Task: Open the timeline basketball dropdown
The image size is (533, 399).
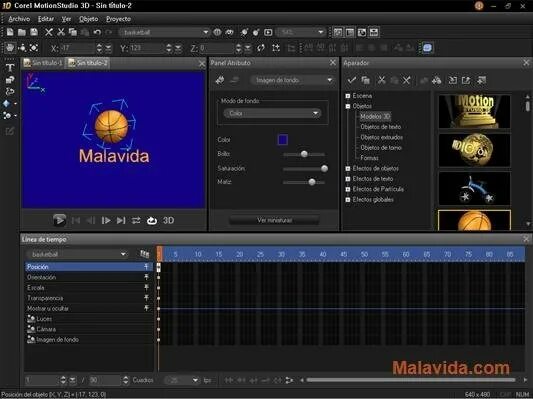Action: pos(77,254)
